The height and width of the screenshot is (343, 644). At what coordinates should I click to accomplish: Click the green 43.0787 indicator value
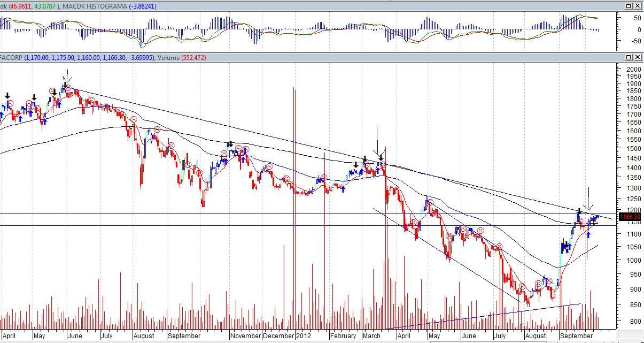45,6
